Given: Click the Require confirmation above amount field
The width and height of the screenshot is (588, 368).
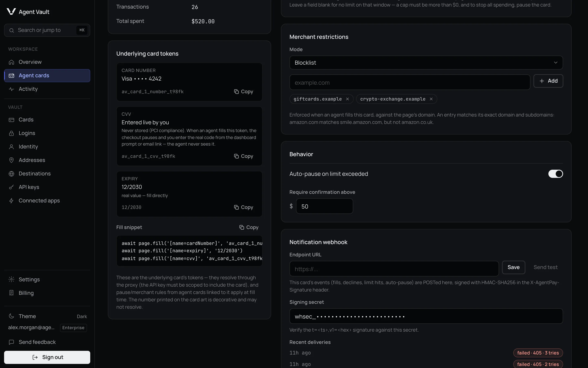Looking at the screenshot, I should pos(324,206).
